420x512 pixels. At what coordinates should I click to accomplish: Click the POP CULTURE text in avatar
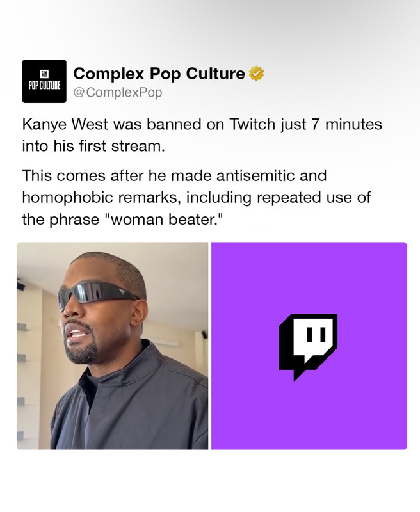point(44,86)
